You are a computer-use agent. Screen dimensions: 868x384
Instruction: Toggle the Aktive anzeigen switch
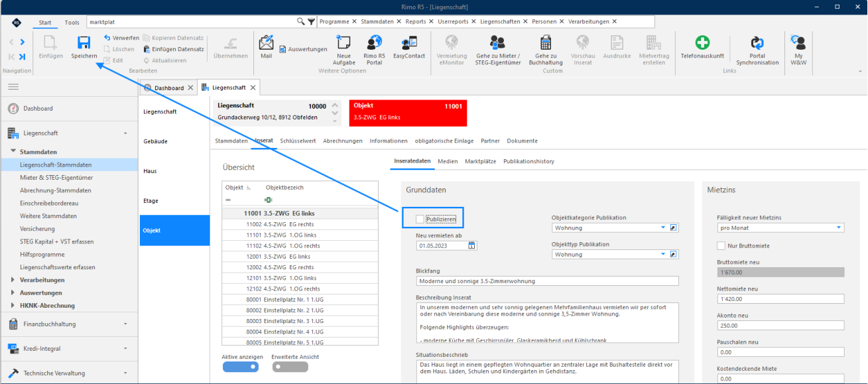coord(240,367)
